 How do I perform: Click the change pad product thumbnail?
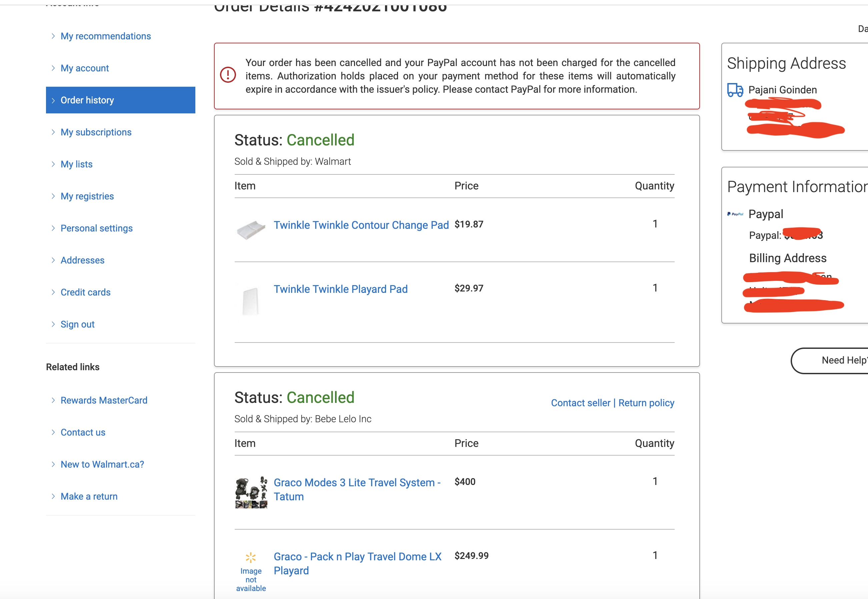251,230
